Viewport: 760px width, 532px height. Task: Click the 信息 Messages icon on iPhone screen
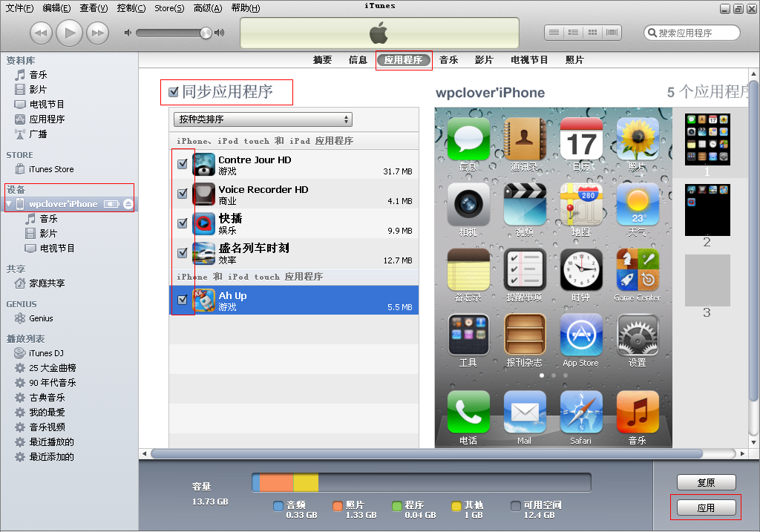pyautogui.click(x=468, y=139)
